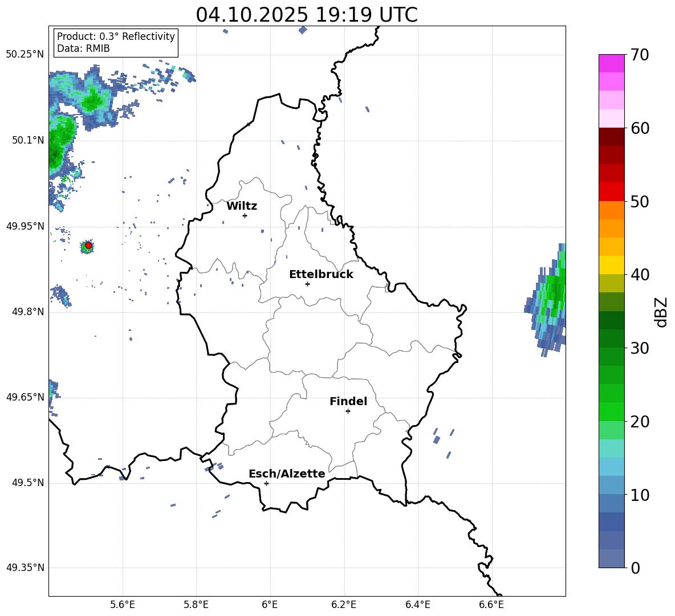Click the cross marker below Findel
The height and width of the screenshot is (616, 675).
coord(348,411)
